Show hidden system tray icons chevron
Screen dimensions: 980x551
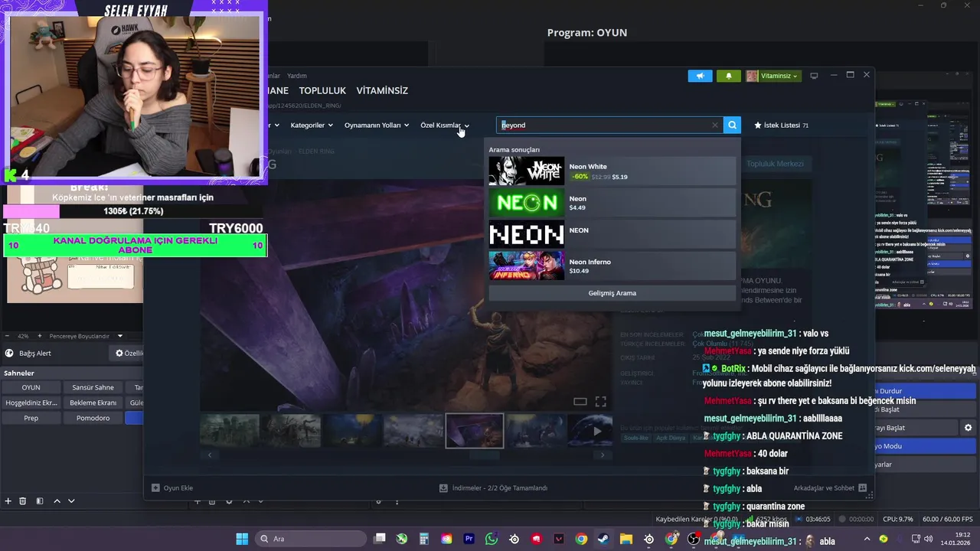click(x=867, y=539)
